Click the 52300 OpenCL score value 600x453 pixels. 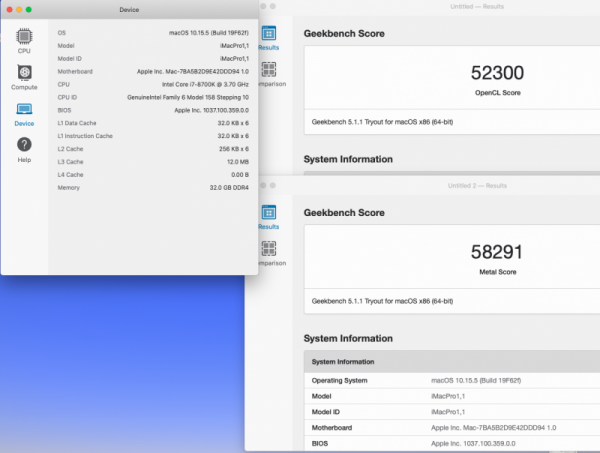[497, 73]
